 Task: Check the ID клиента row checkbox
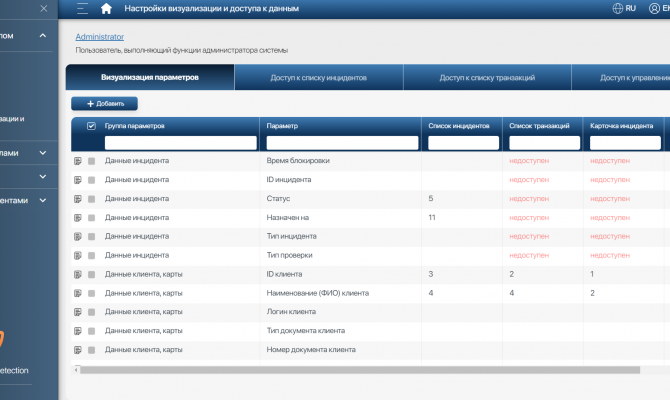pyautogui.click(x=91, y=274)
